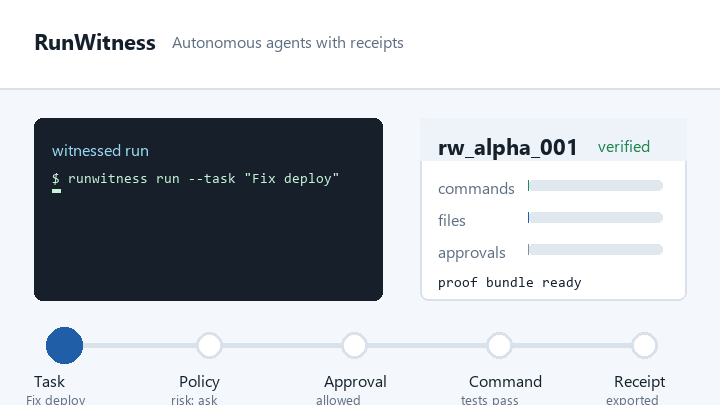Click the 'witnessed run' terminal heading
Viewport: 720px width, 405px height.
coord(100,151)
